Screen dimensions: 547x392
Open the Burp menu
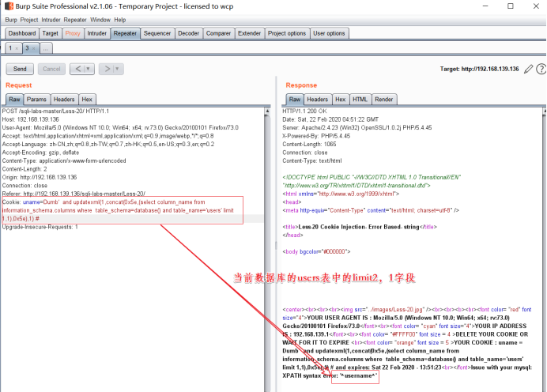11,20
